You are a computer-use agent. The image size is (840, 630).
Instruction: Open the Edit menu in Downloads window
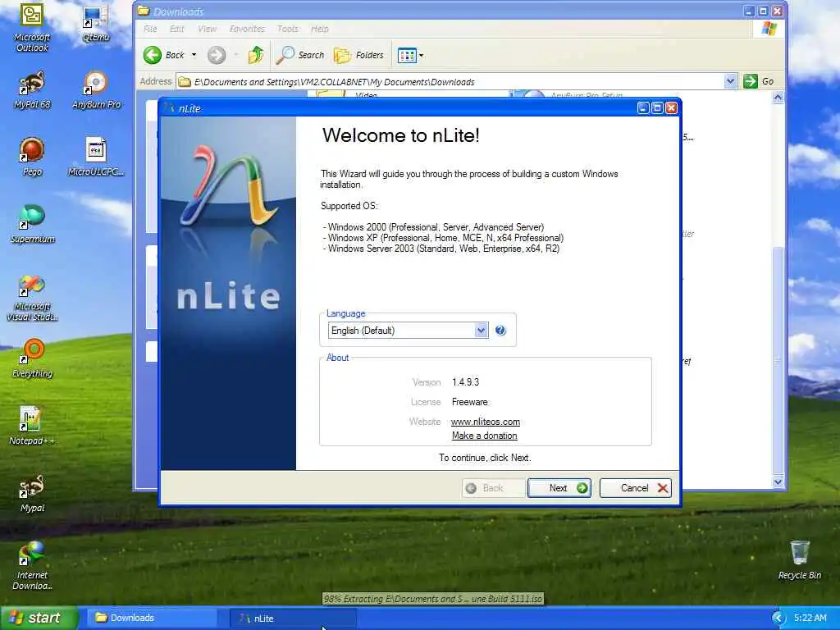click(177, 29)
